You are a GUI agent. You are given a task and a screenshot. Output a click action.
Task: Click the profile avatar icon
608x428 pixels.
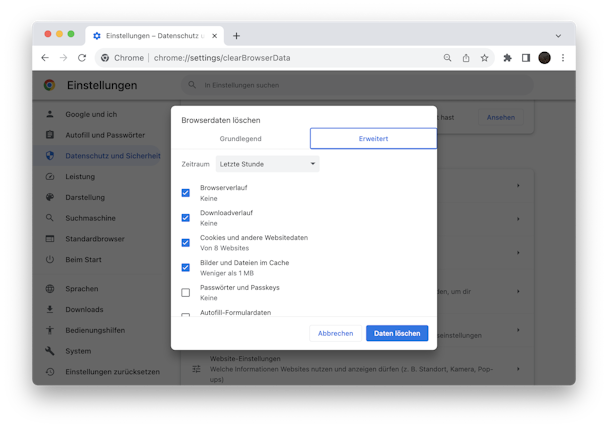[x=544, y=58]
